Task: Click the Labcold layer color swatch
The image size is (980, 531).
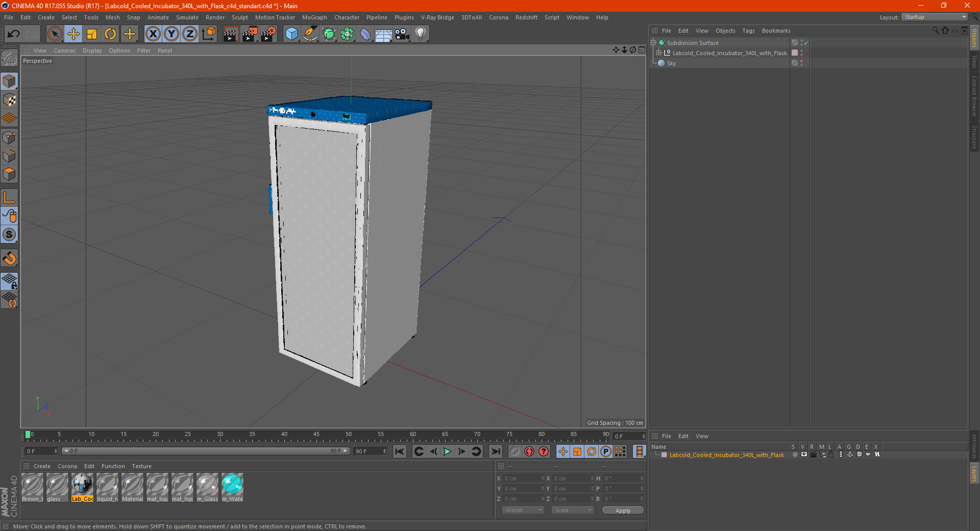Action: [664, 454]
